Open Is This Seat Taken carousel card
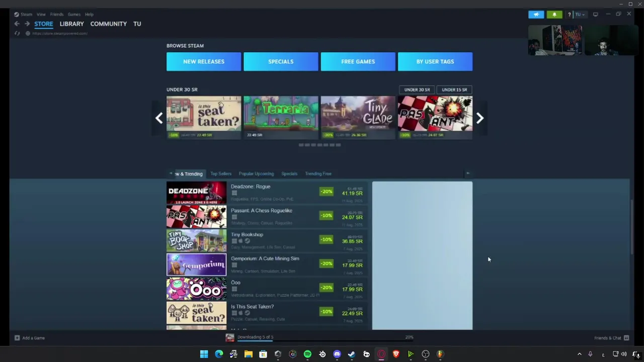This screenshot has height=362, width=644. click(x=204, y=117)
